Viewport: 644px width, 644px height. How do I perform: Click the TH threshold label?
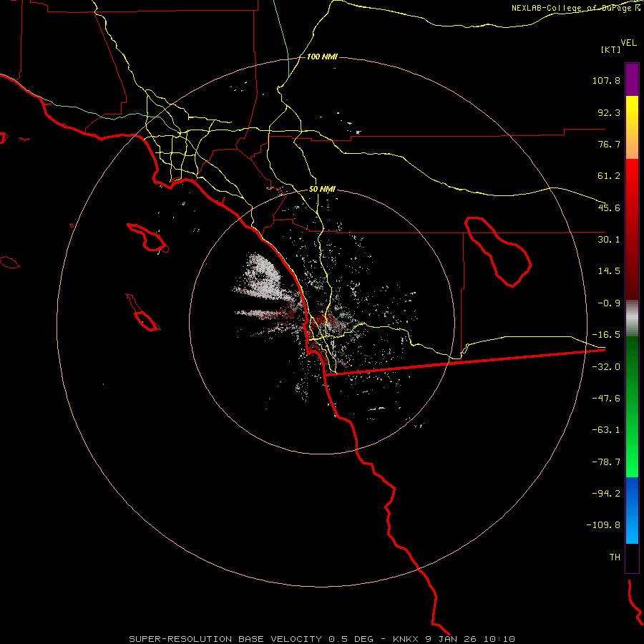tap(615, 557)
